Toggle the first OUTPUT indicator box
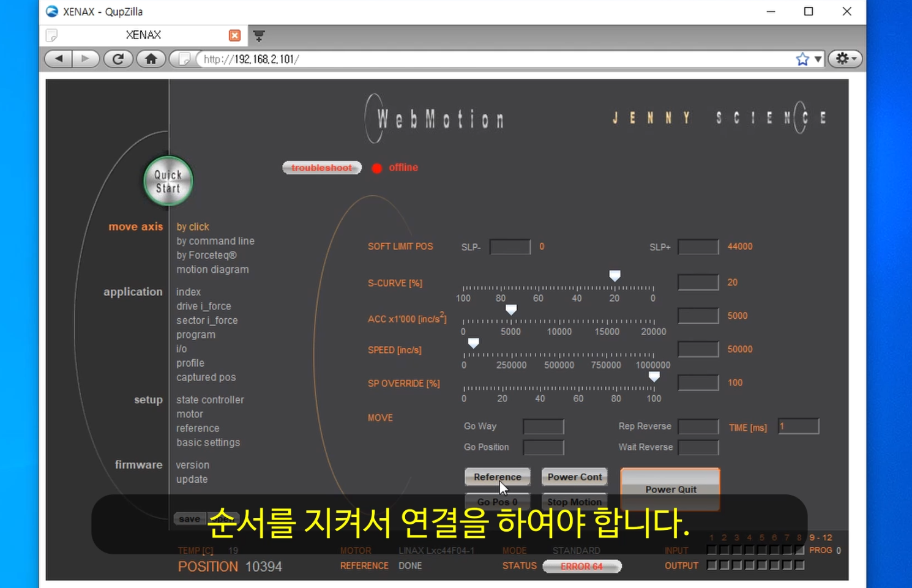Viewport: 912px width, 588px height. point(711,565)
